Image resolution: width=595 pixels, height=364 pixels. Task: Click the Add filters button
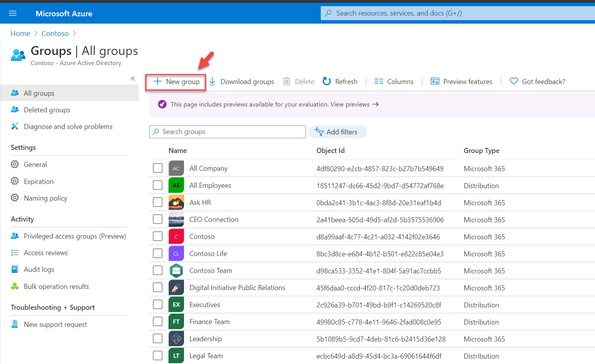338,132
